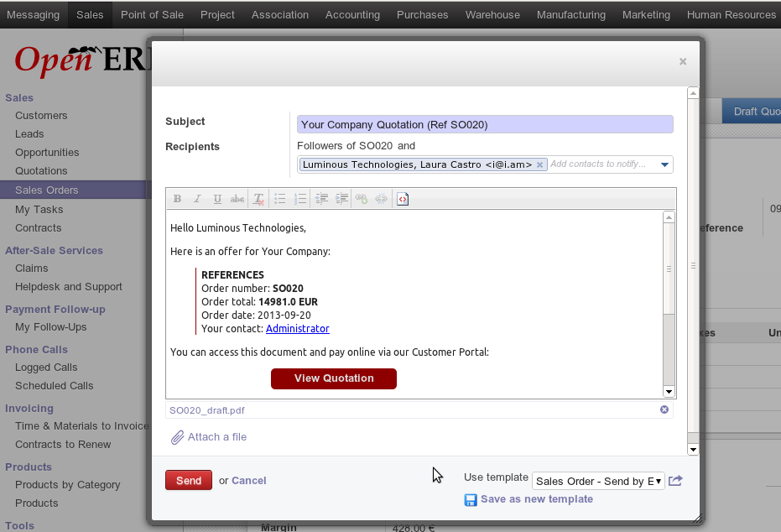Toggle underline formatting in the editor toolbar

click(x=217, y=199)
